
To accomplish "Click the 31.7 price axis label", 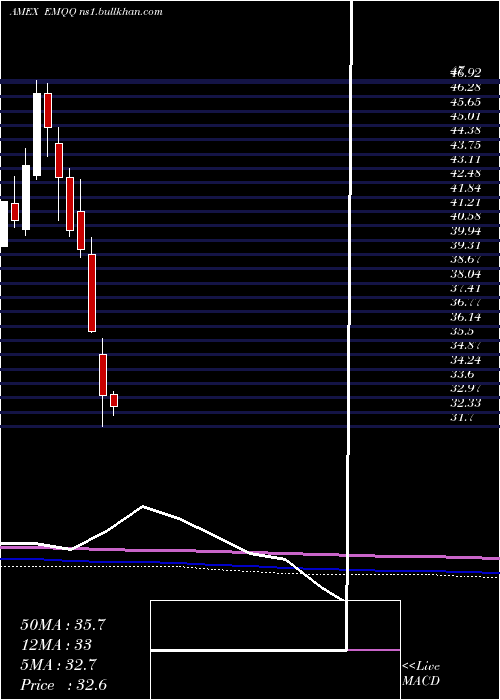I will pos(462,417).
